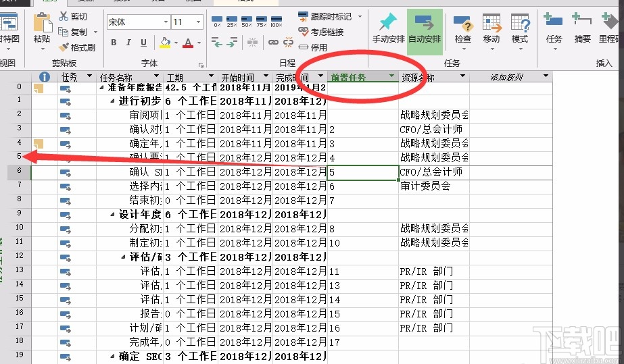
Task: Switch to Auto Schedule (自动安排)
Action: pos(425,31)
